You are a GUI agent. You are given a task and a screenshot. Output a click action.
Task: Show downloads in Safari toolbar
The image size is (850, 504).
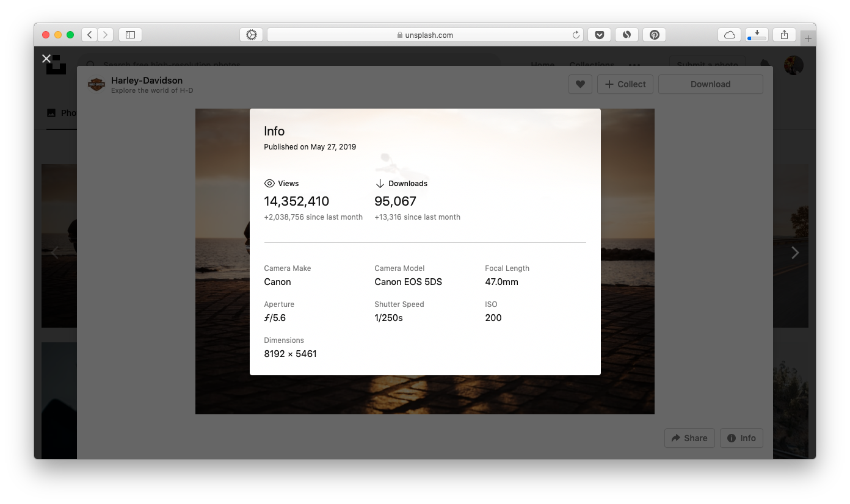tap(757, 35)
